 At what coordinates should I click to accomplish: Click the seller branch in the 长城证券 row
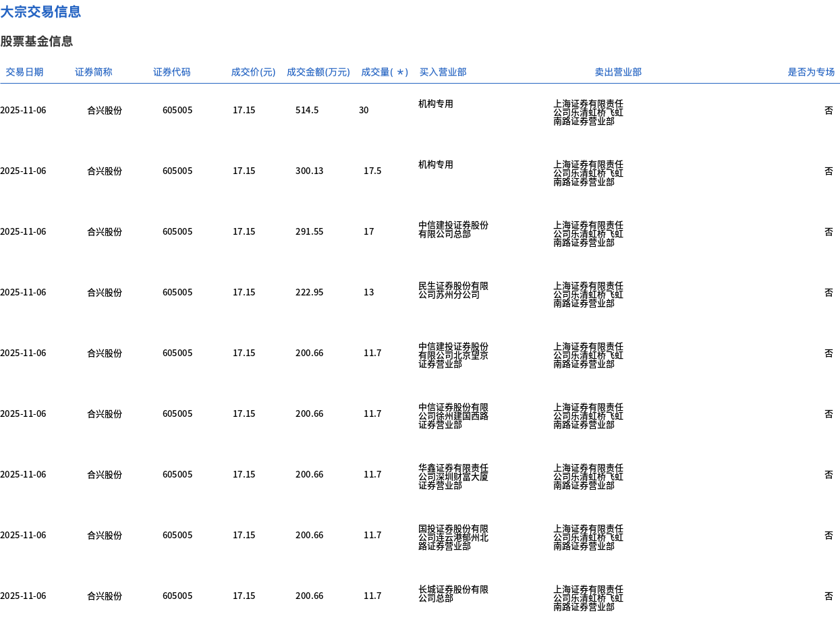coord(588,598)
